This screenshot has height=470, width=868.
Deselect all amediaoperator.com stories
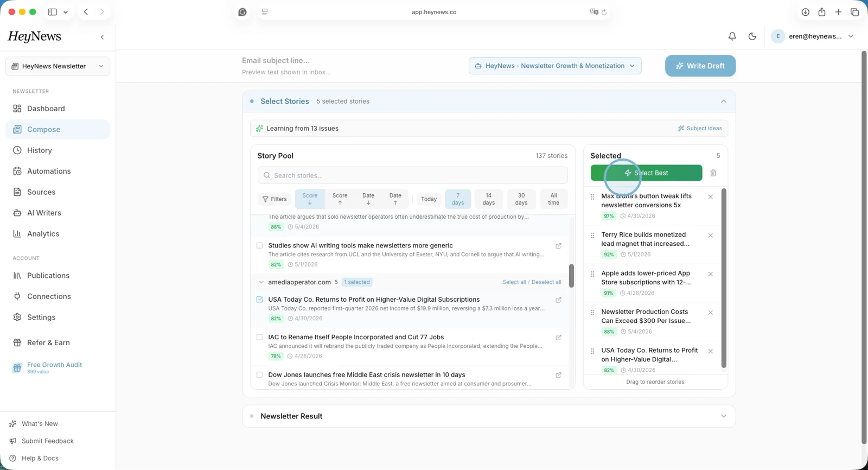[546, 282]
